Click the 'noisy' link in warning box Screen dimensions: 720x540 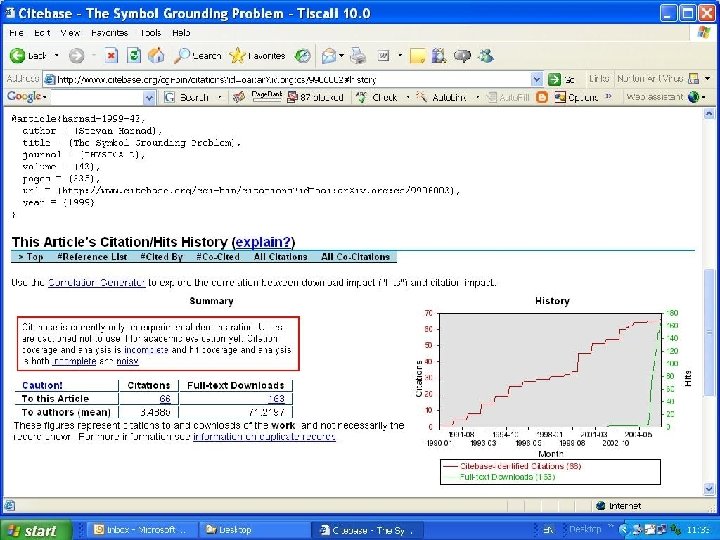tap(127, 361)
